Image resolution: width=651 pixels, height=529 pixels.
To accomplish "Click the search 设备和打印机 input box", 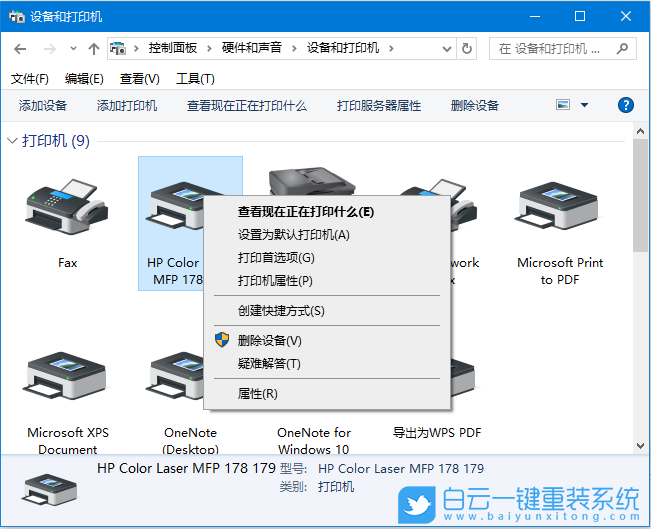I will pyautogui.click(x=562, y=49).
